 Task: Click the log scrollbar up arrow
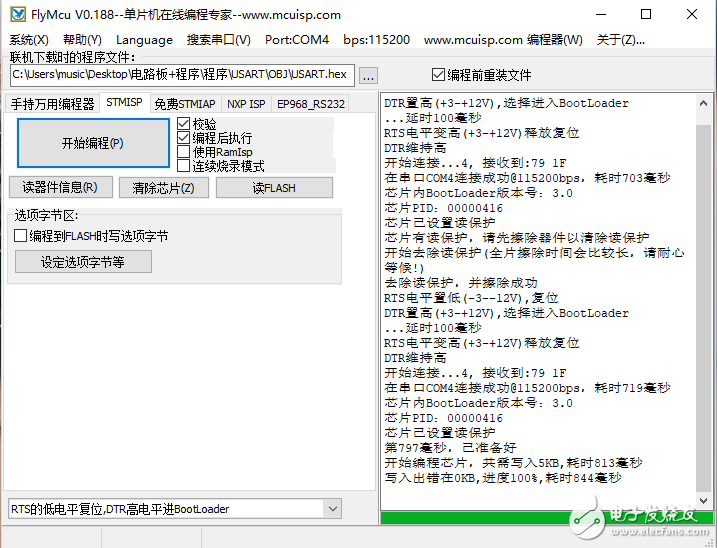[x=703, y=103]
